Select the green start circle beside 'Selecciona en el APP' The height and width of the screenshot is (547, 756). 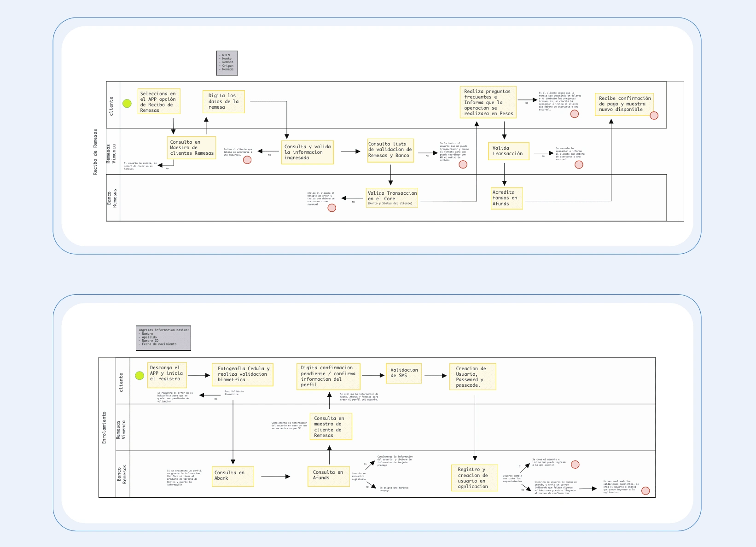coord(127,104)
